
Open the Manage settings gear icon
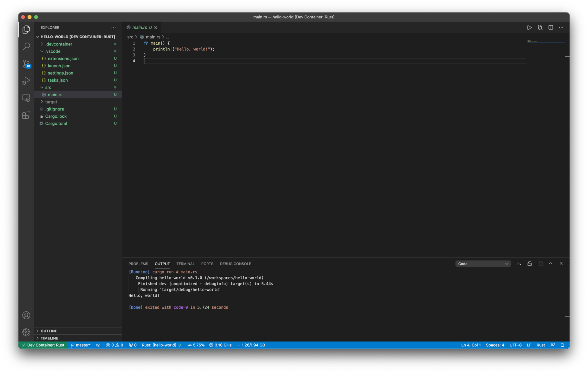pyautogui.click(x=26, y=333)
